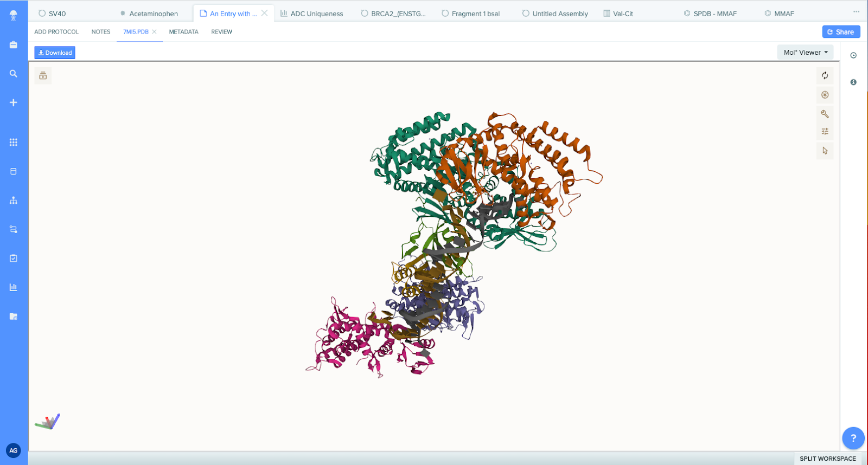Expand the Mol* Viewer dropdown
The width and height of the screenshot is (868, 465).
[x=805, y=53]
